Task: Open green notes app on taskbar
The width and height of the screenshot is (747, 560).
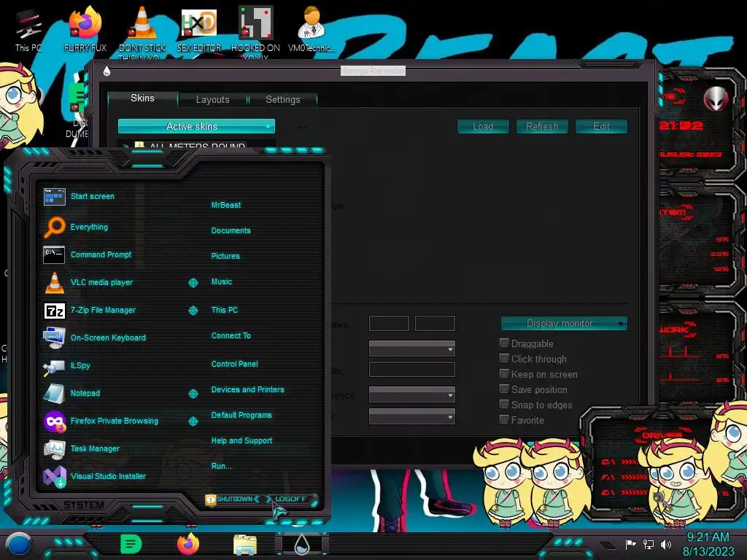Action: pyautogui.click(x=131, y=544)
